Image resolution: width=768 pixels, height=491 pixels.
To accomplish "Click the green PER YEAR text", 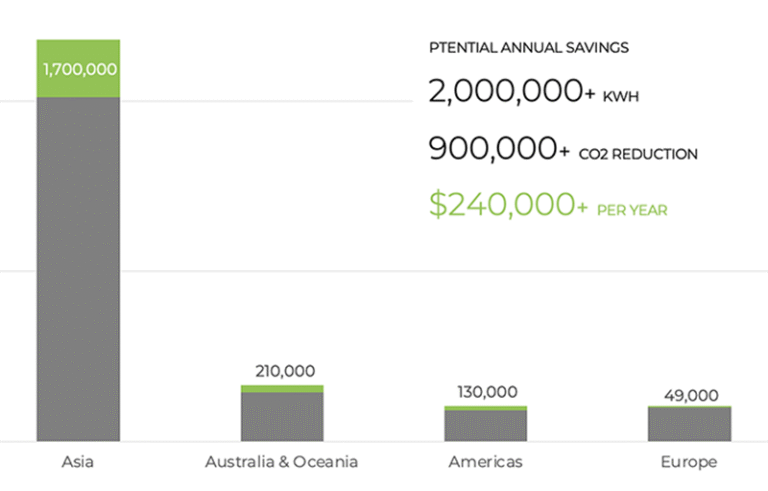I will [632, 211].
